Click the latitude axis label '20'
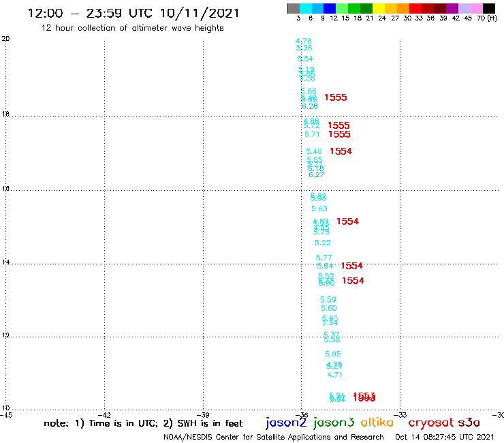Image resolution: width=504 pixels, height=443 pixels. (x=5, y=39)
